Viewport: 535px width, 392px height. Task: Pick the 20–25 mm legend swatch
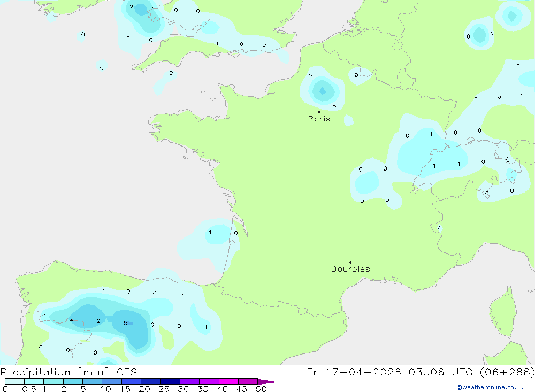[x=151, y=381]
